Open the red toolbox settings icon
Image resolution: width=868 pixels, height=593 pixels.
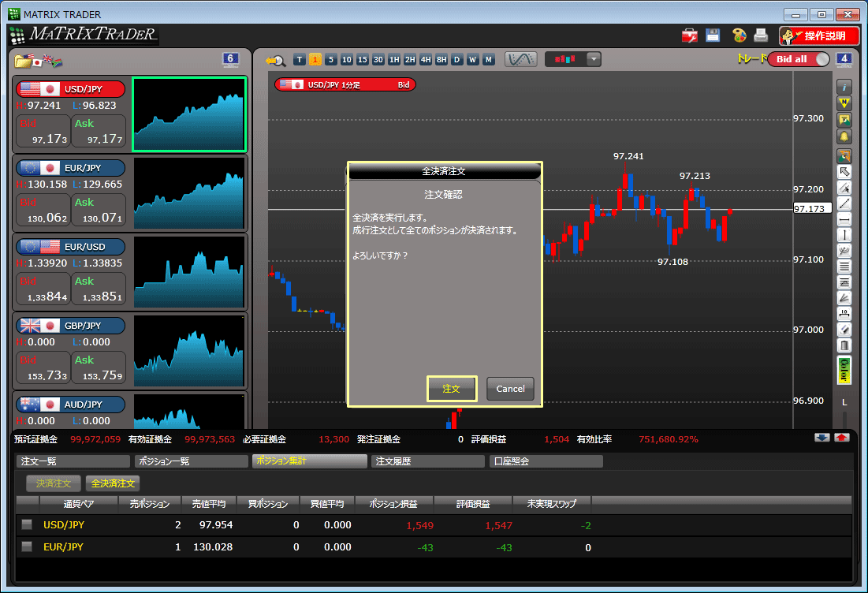click(689, 36)
